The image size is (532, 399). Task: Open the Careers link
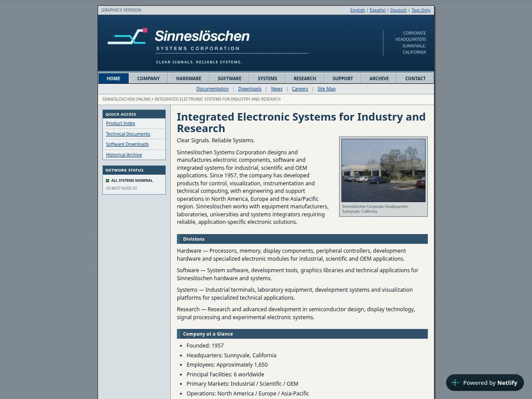pyautogui.click(x=300, y=89)
